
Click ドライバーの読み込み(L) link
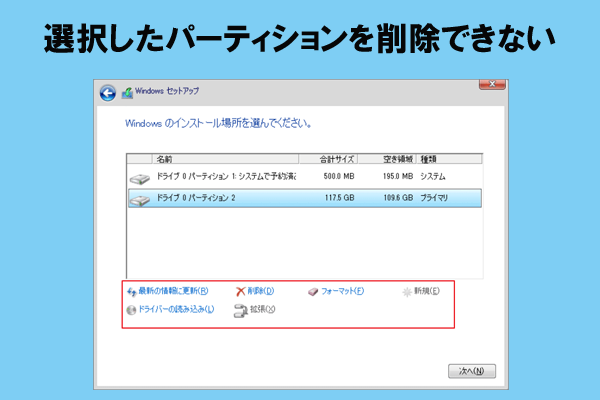pyautogui.click(x=176, y=309)
